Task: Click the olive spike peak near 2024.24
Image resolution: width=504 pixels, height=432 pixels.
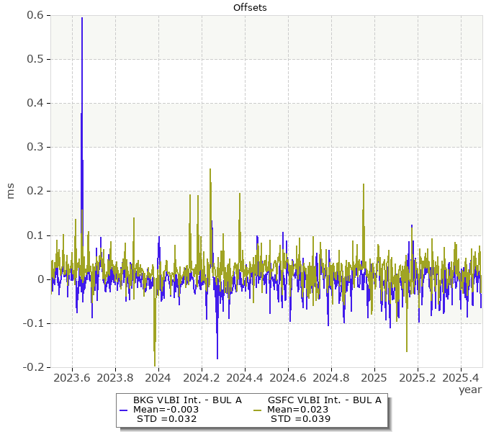Action: [210, 169]
